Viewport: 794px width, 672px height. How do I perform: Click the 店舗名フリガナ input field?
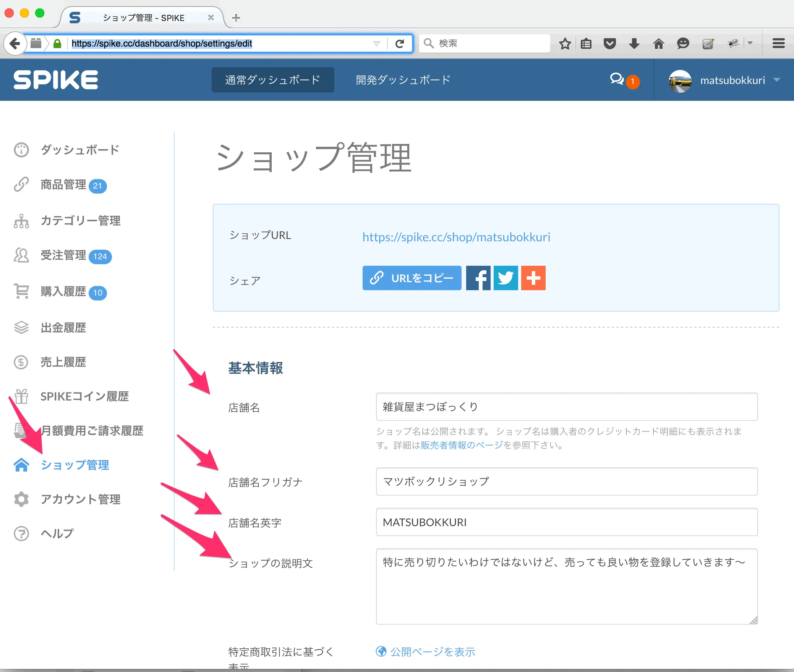click(x=566, y=481)
